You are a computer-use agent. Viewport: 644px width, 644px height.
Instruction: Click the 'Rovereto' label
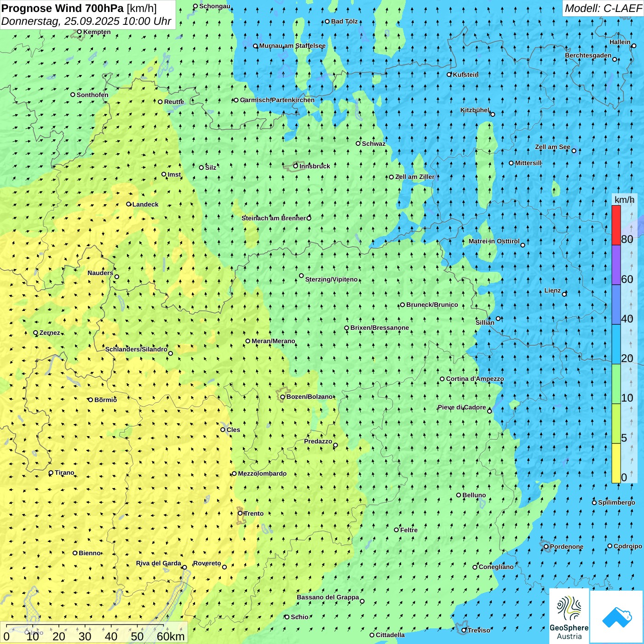[207, 563]
